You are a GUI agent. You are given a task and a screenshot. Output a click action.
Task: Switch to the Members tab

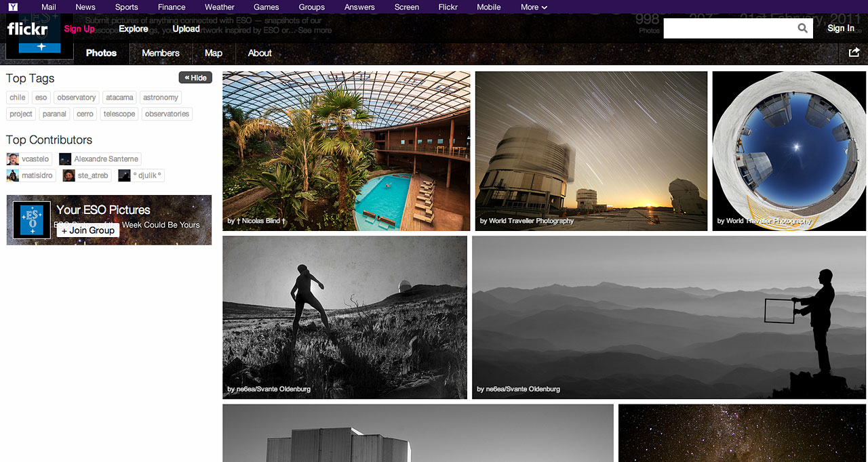click(x=161, y=53)
